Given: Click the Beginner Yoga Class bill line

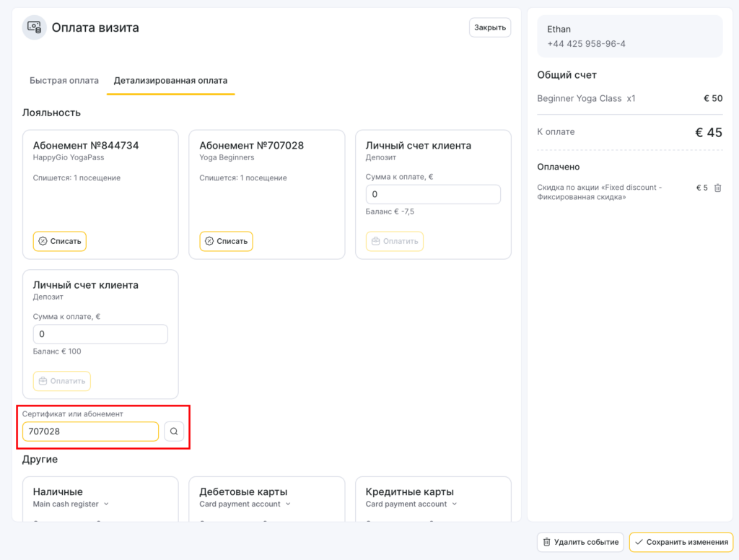Looking at the screenshot, I should coord(587,98).
